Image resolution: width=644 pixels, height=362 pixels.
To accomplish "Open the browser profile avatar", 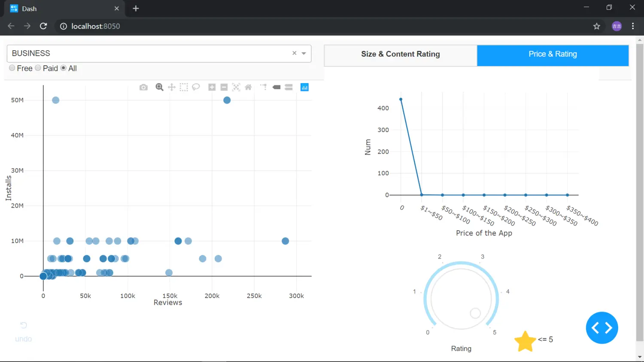I will [x=617, y=26].
